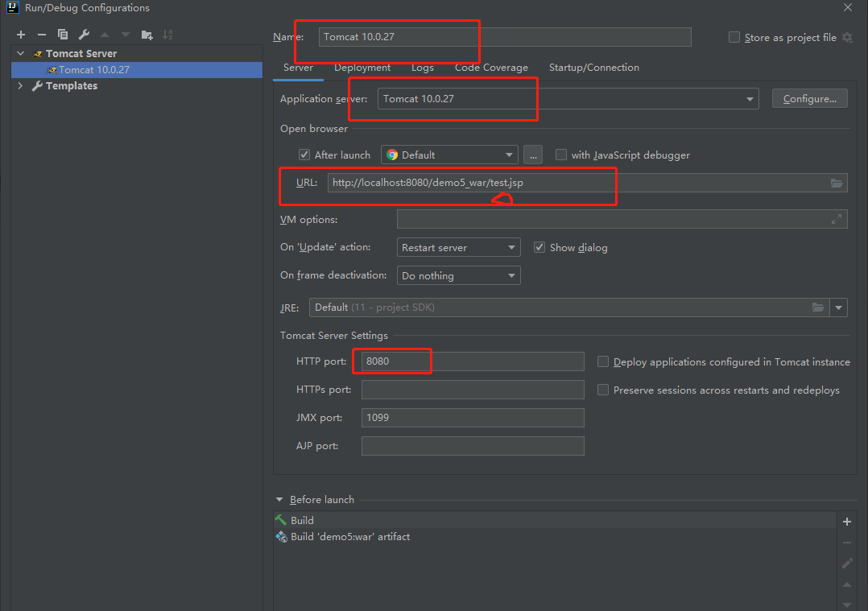The height and width of the screenshot is (611, 868).
Task: Browse for URL using the folder icon
Action: (x=837, y=183)
